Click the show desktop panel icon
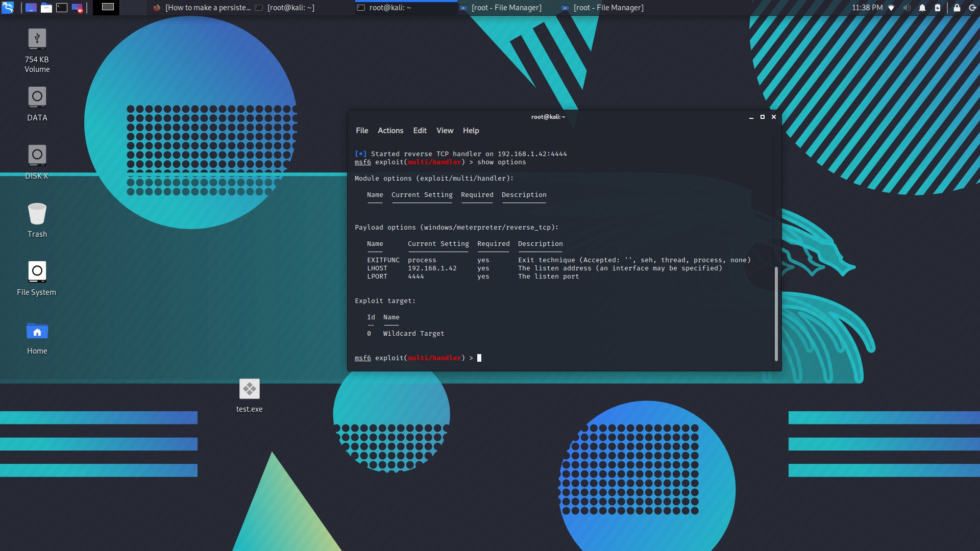980x551 pixels. click(31, 8)
